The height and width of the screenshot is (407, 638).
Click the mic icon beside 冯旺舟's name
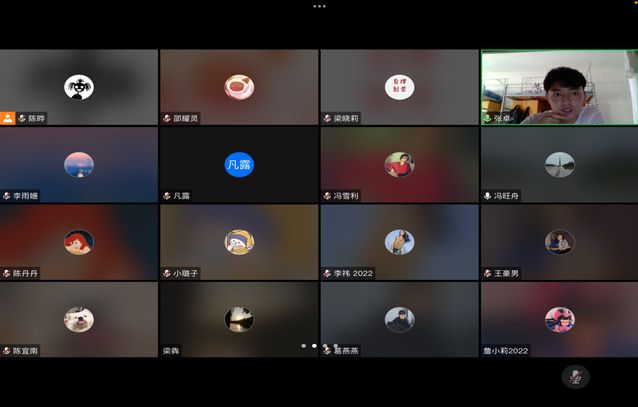point(487,196)
